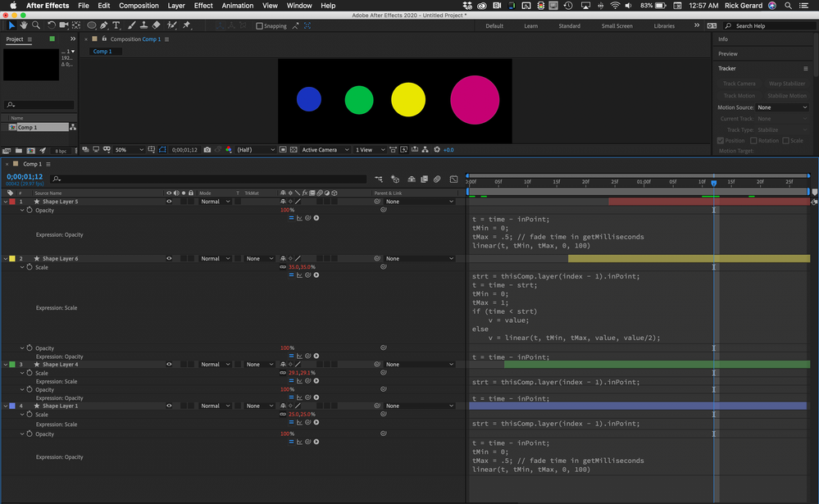819x504 pixels.
Task: Select the Clone Stamp tool
Action: [143, 25]
